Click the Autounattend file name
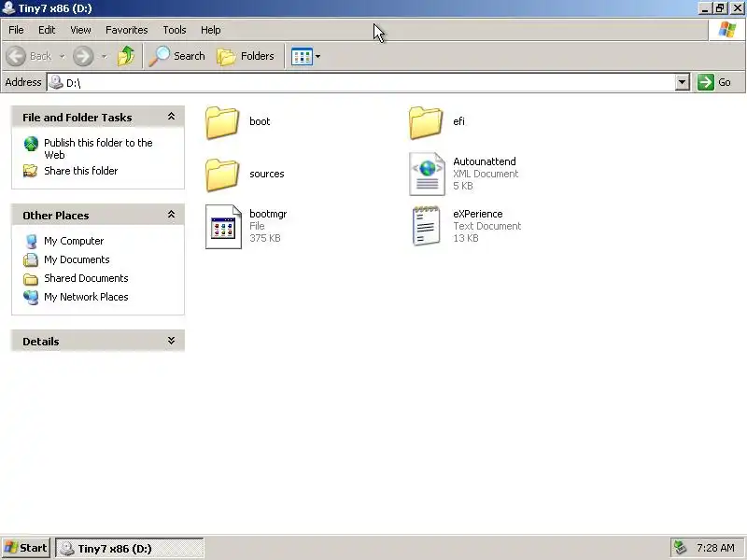This screenshot has width=747, height=560. click(x=485, y=161)
